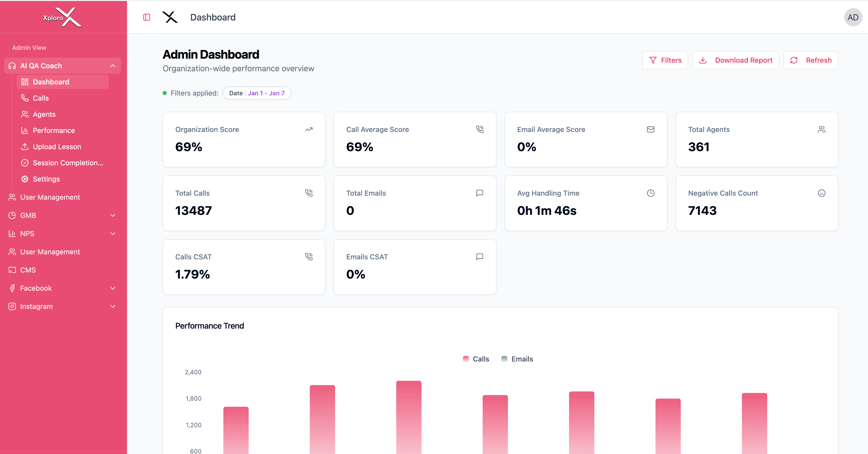Click the Upload Lesson icon

tap(25, 147)
